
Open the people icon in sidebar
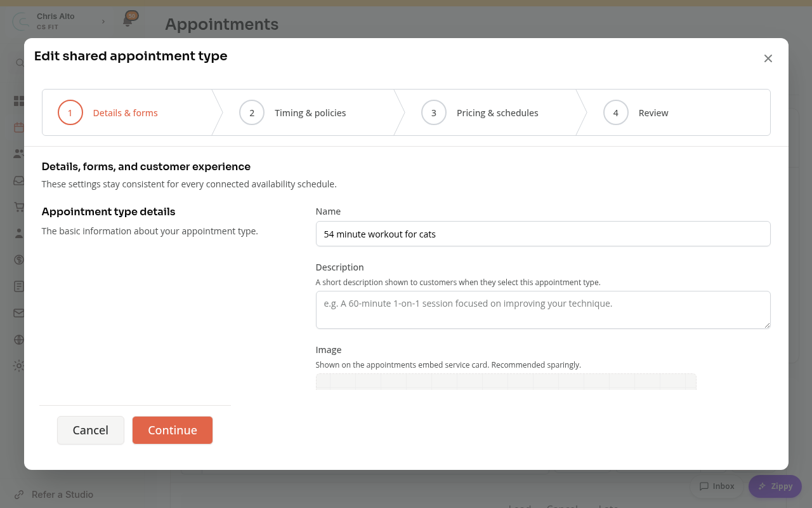[19, 154]
